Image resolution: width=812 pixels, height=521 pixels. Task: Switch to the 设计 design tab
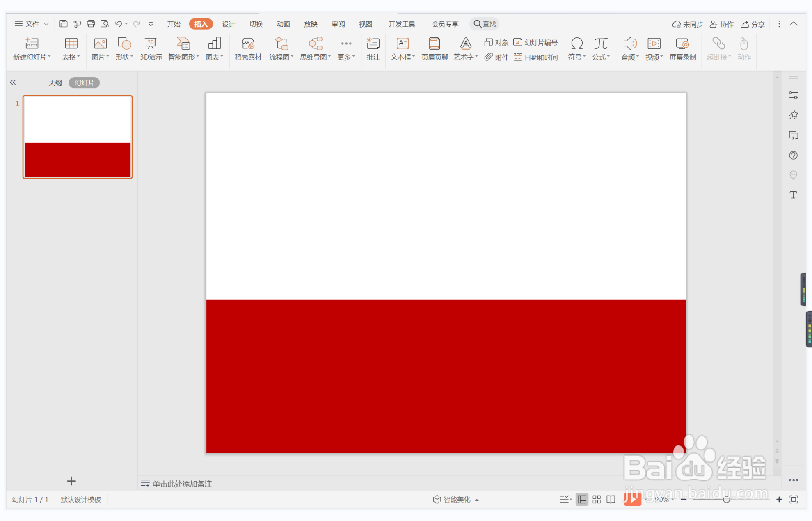pos(228,24)
